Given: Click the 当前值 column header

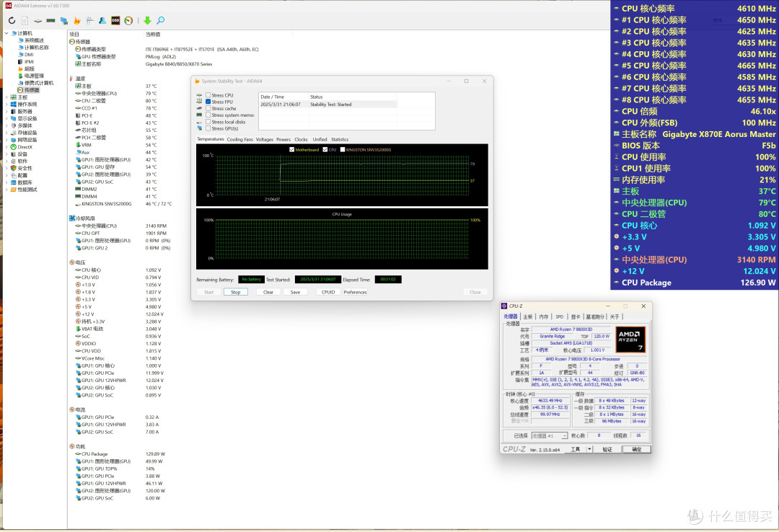Looking at the screenshot, I should pos(152,35).
